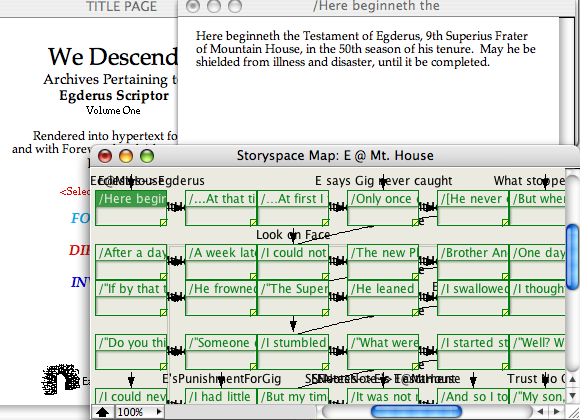Click the down arrow above '/I stumbled' node

293,324
